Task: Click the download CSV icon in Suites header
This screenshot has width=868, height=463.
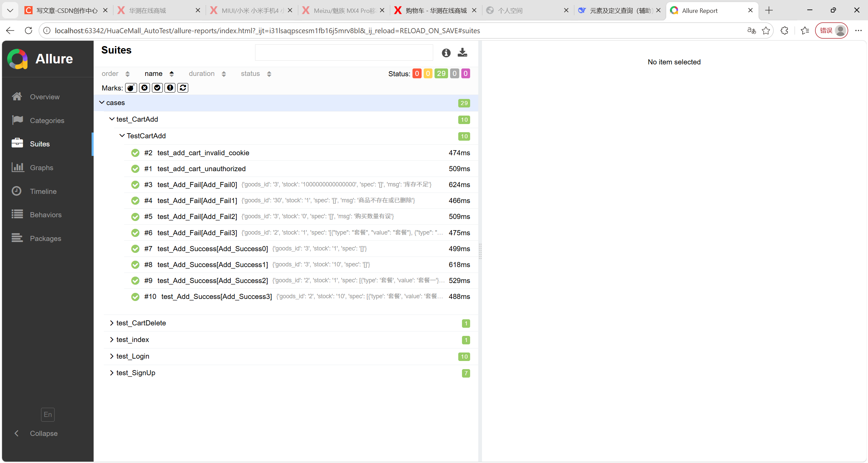Action: 462,53
